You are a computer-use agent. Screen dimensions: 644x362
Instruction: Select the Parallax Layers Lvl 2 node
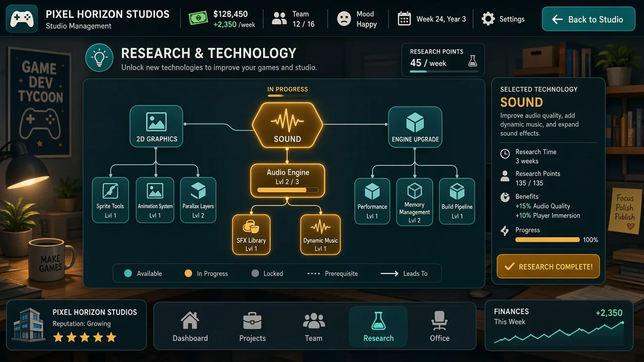(x=198, y=200)
